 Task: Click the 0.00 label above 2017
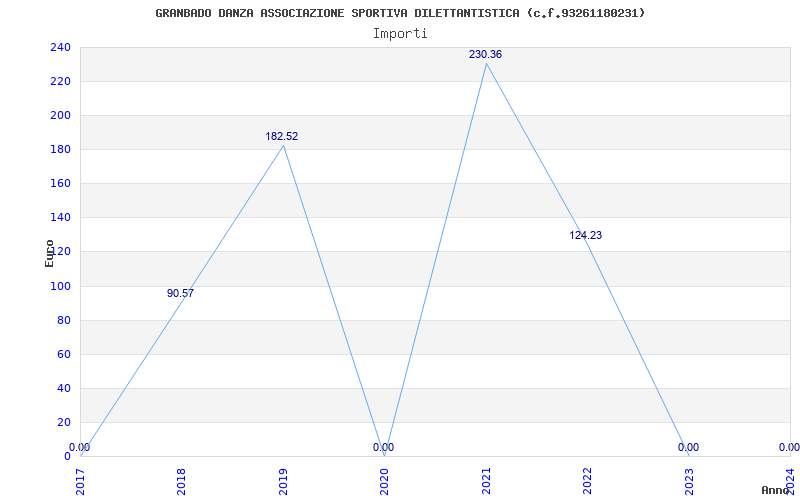pyautogui.click(x=80, y=447)
